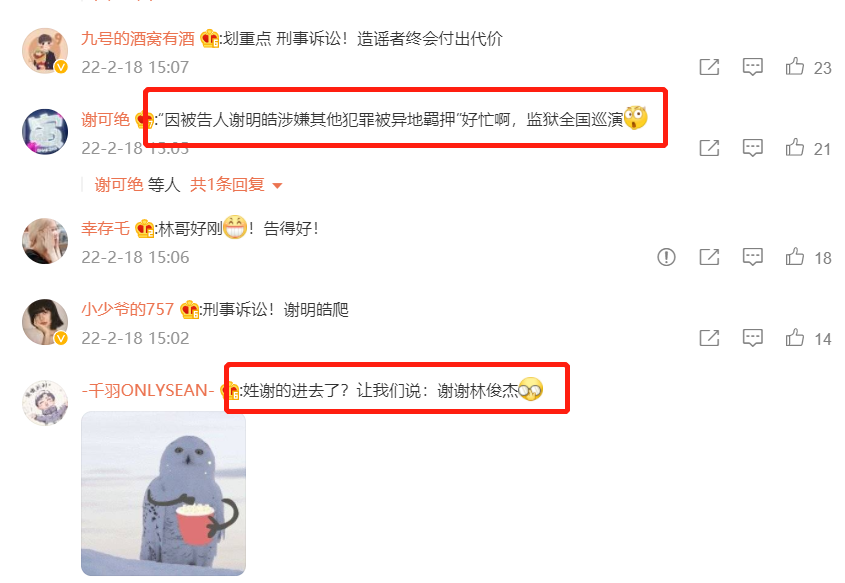The width and height of the screenshot is (845, 583).
Task: Click 小少爷的757's username
Action: (127, 309)
